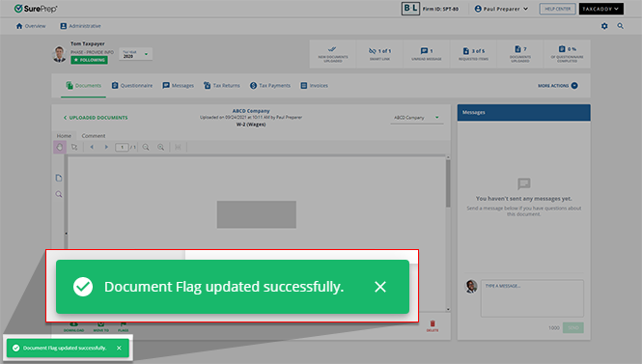Go to next page in viewer
The image size is (642, 364).
click(106, 147)
